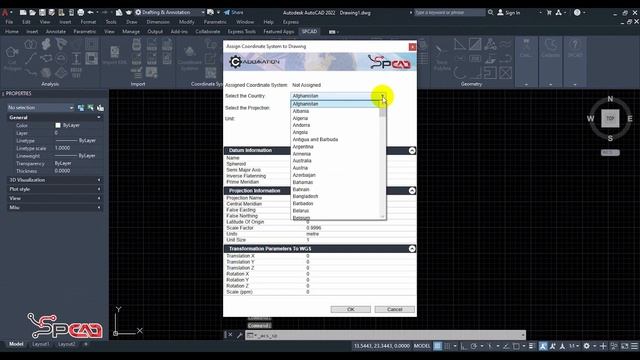Click the Autodesk App Store cart icon
Image resolution: width=640 pixels, height=360 pixels.
pyautogui.click(x=549, y=13)
